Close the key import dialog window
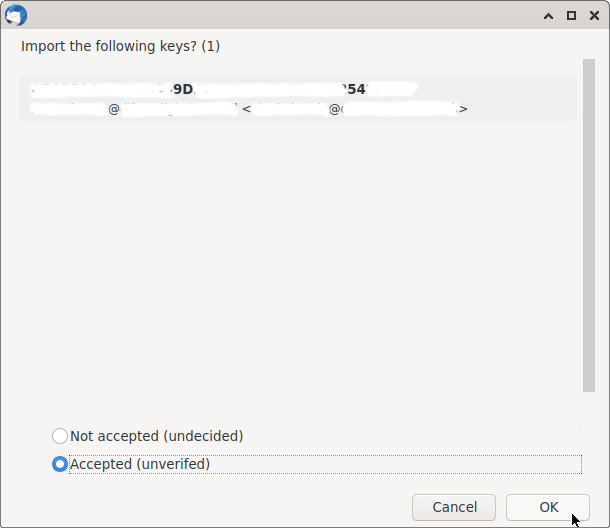This screenshot has width=610, height=528. tap(593, 15)
